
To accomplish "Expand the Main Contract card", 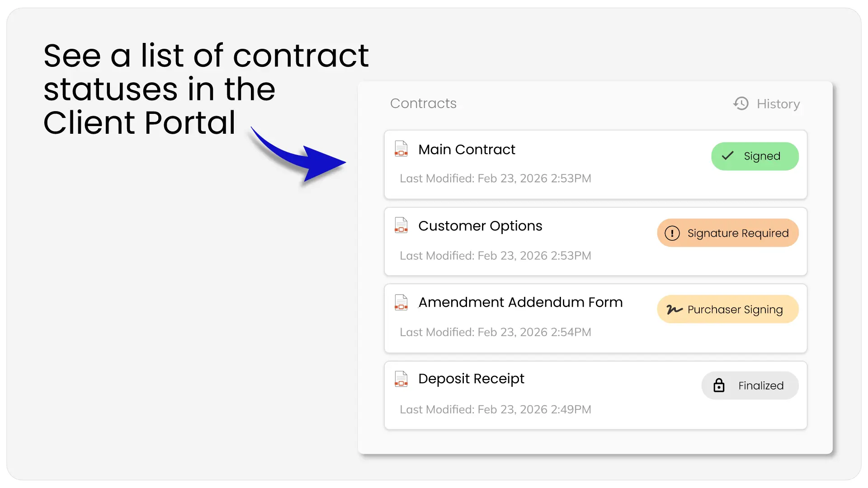I will pyautogui.click(x=595, y=164).
